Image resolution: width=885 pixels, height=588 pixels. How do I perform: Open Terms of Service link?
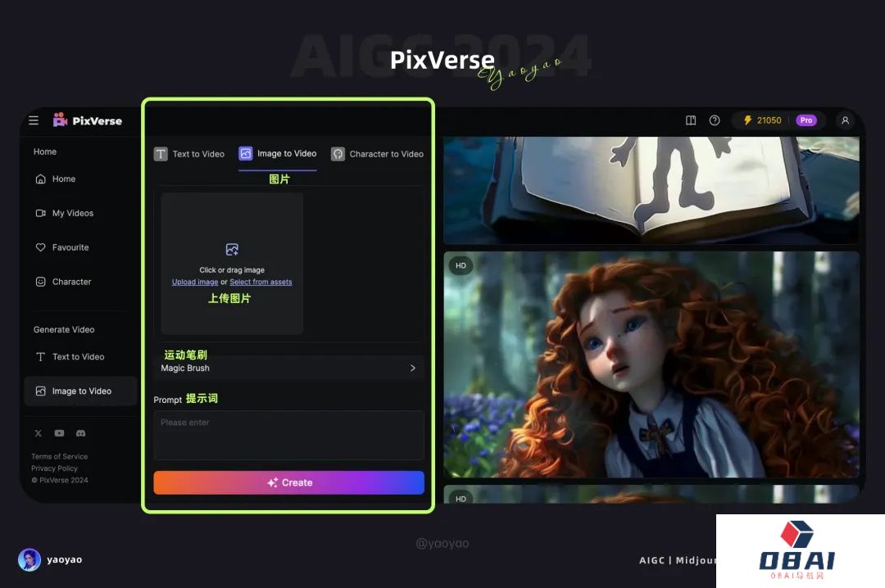[x=59, y=456]
